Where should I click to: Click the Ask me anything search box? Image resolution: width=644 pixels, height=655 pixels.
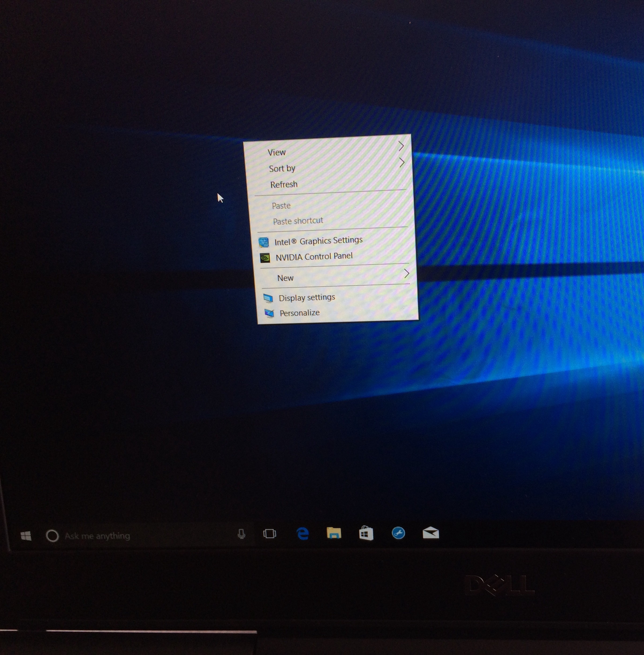[x=149, y=536]
